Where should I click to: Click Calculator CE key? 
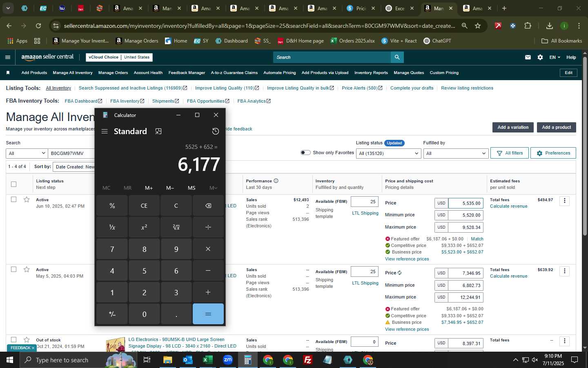[x=144, y=206]
